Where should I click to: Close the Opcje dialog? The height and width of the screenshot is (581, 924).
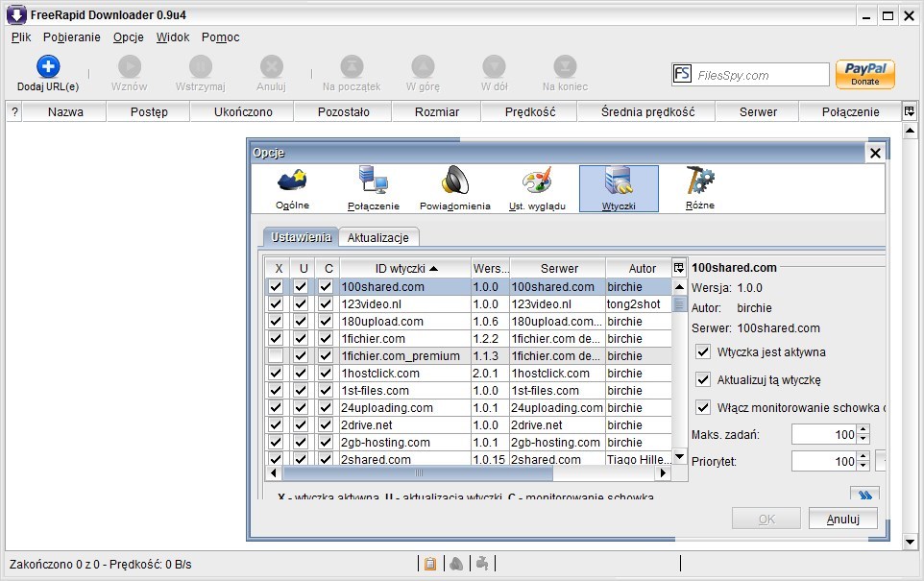coord(875,154)
